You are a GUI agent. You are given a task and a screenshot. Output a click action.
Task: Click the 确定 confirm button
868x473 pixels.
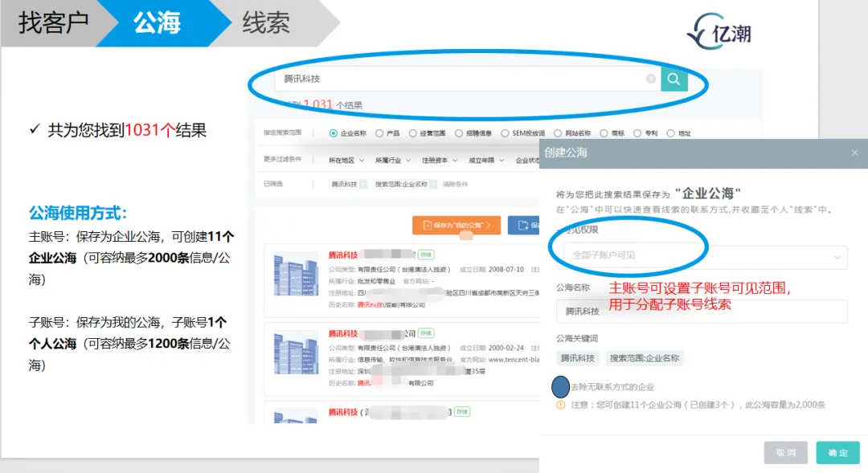837,452
